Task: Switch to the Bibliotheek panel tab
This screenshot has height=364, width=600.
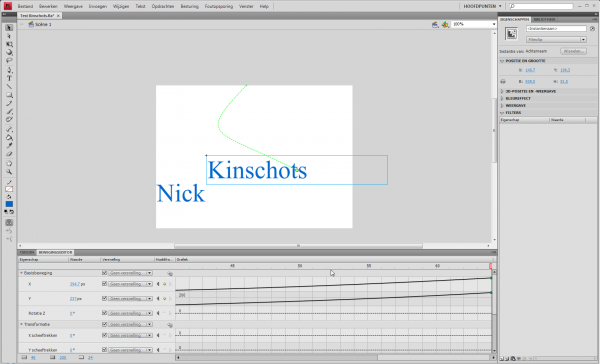Action: [x=544, y=19]
